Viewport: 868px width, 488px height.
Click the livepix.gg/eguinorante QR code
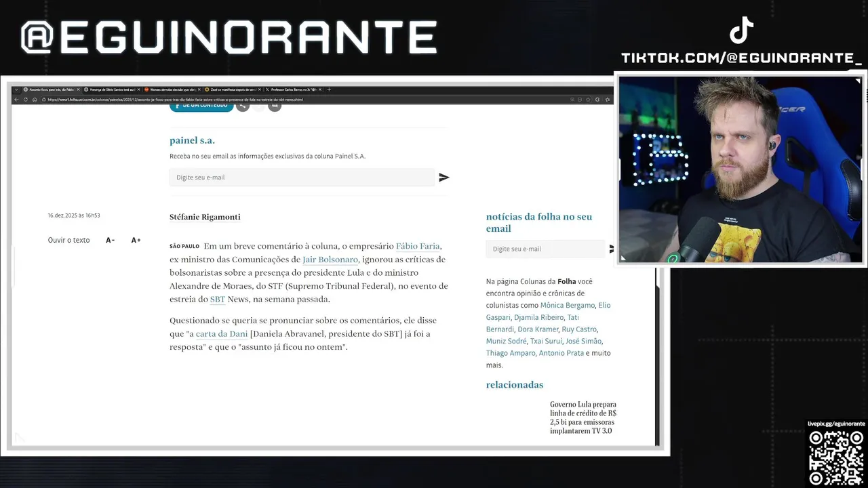coord(836,457)
